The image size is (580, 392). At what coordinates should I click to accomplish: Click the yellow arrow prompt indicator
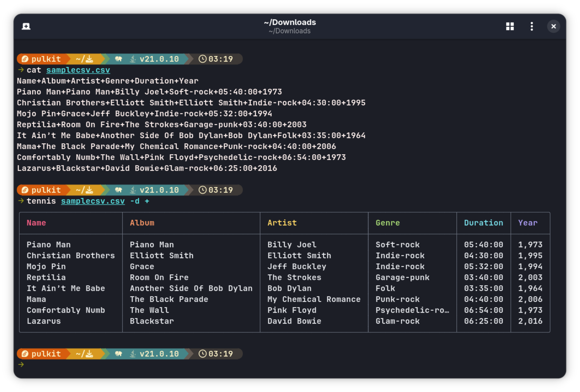pos(21,364)
